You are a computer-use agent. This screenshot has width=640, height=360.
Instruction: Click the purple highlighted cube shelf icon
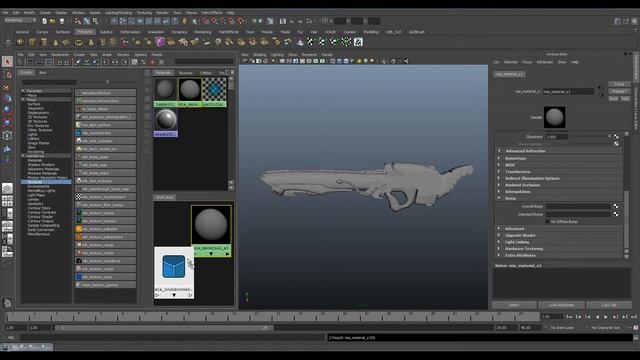160,42
